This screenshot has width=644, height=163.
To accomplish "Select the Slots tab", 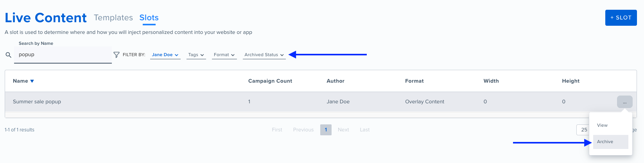I will [149, 18].
